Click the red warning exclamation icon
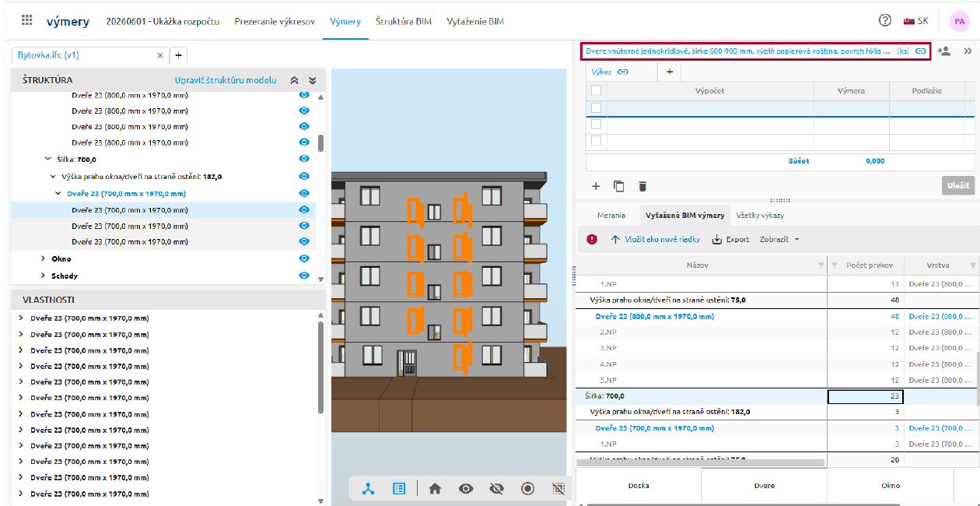 point(592,240)
